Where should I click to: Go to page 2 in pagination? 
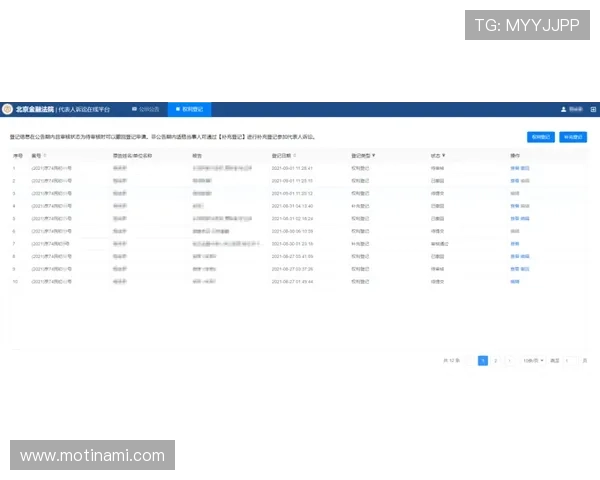tap(496, 360)
